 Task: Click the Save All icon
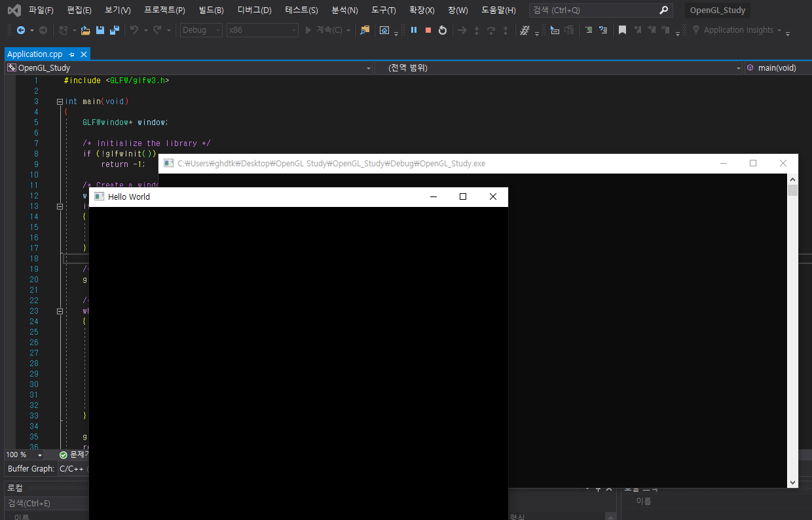click(x=115, y=30)
